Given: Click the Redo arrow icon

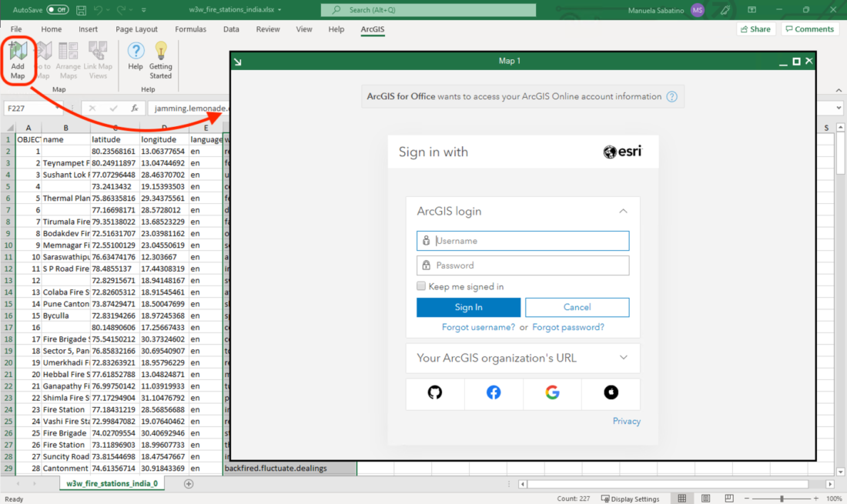Looking at the screenshot, I should coord(121,10).
